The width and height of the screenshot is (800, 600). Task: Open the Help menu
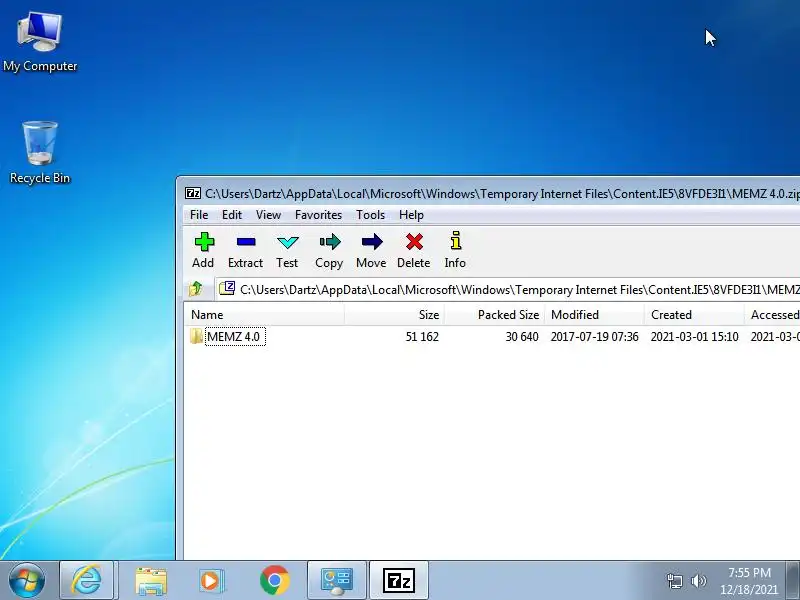411,215
